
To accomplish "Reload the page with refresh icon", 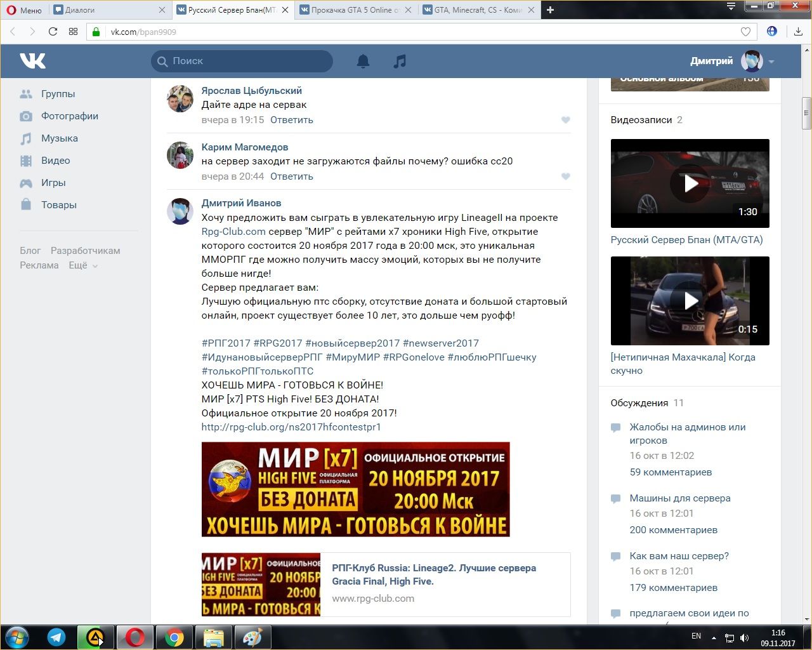I will [53, 32].
